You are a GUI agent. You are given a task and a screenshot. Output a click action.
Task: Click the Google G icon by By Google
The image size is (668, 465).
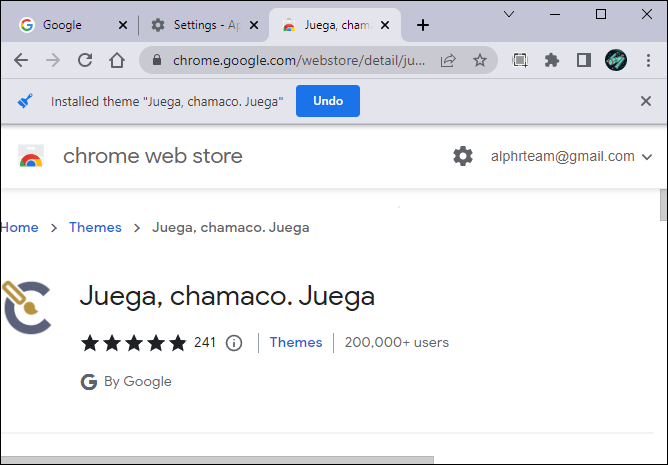89,382
